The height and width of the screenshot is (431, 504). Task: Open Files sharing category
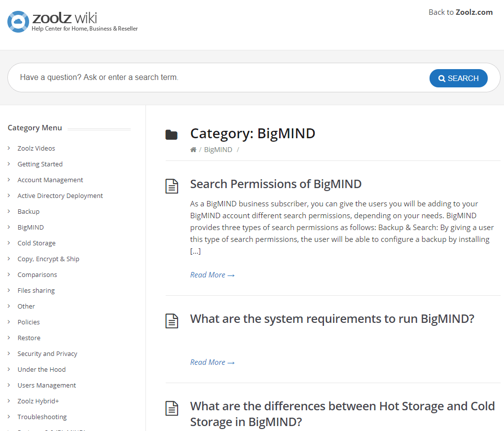pyautogui.click(x=36, y=290)
